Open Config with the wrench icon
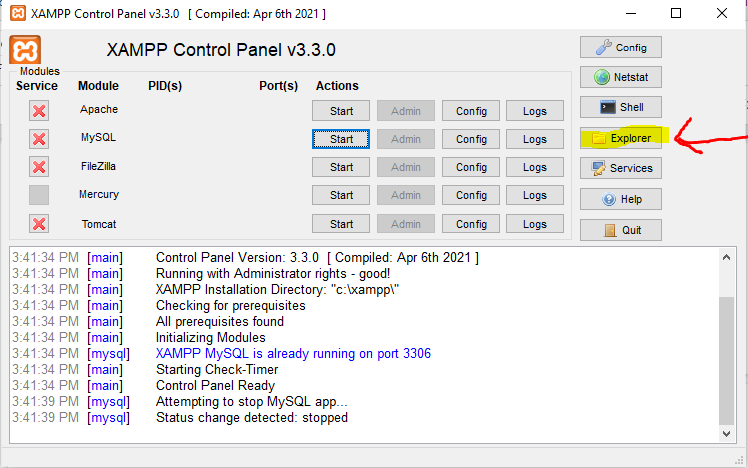 tap(621, 47)
